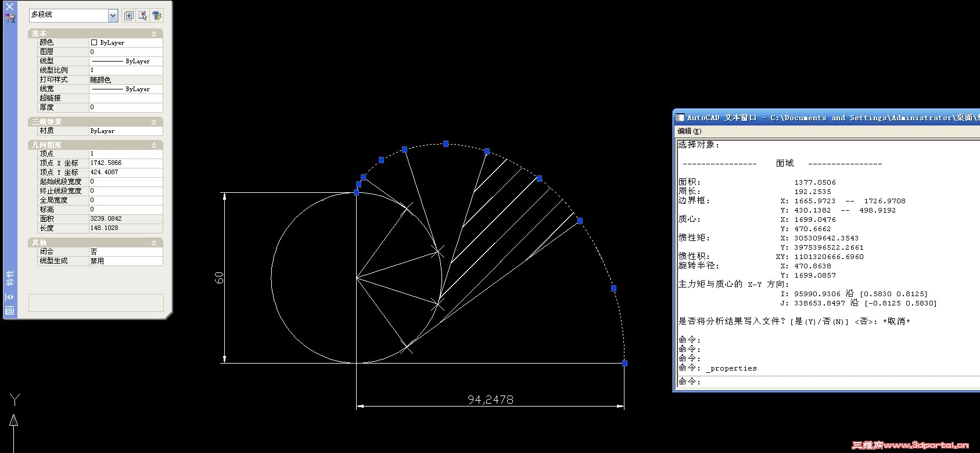
Task: Select the 面积 value 3239.0842
Action: click(125, 219)
